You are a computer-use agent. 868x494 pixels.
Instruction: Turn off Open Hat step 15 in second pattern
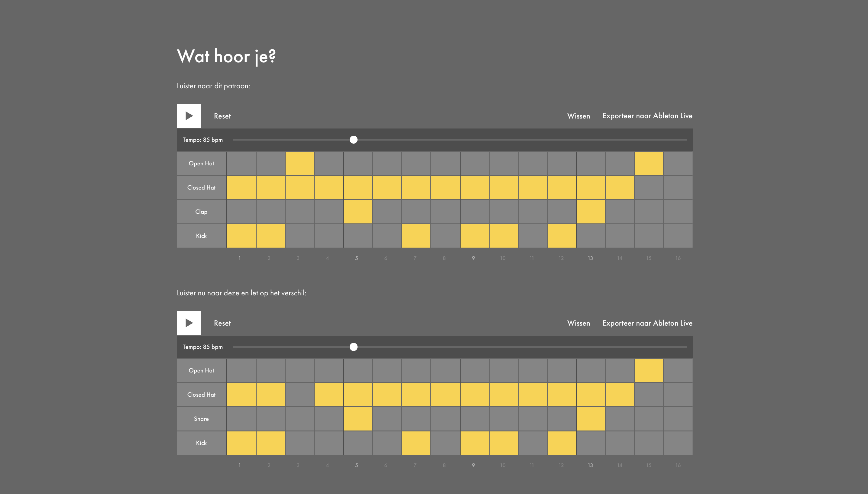[649, 371]
